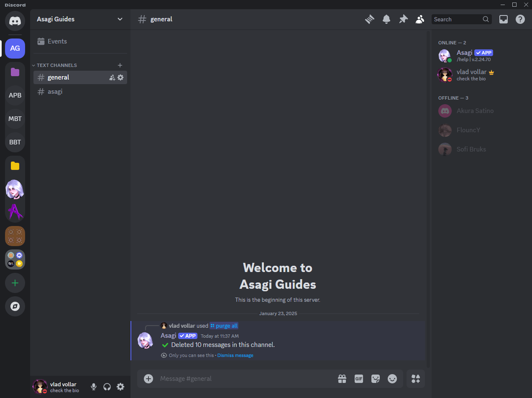Image resolution: width=532 pixels, height=398 pixels.
Task: Open the Asagi Guides server dropdown
Action: [x=80, y=19]
